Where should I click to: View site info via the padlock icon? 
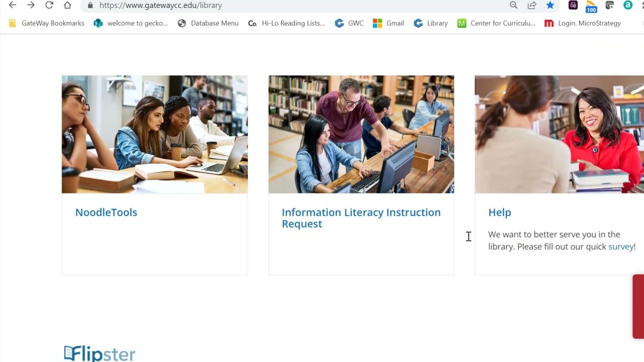tap(90, 5)
